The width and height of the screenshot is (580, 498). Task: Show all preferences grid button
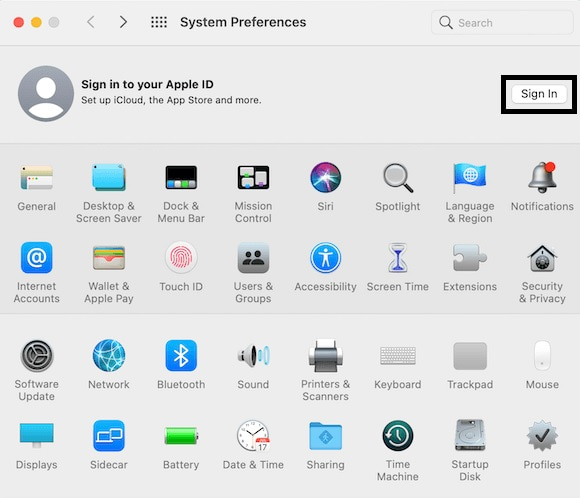tap(159, 22)
